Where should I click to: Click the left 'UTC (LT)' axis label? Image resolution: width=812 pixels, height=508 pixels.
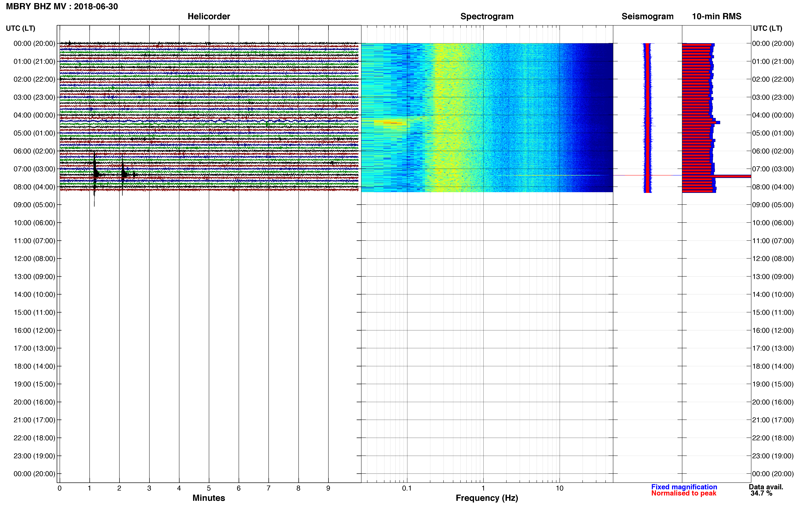point(21,28)
